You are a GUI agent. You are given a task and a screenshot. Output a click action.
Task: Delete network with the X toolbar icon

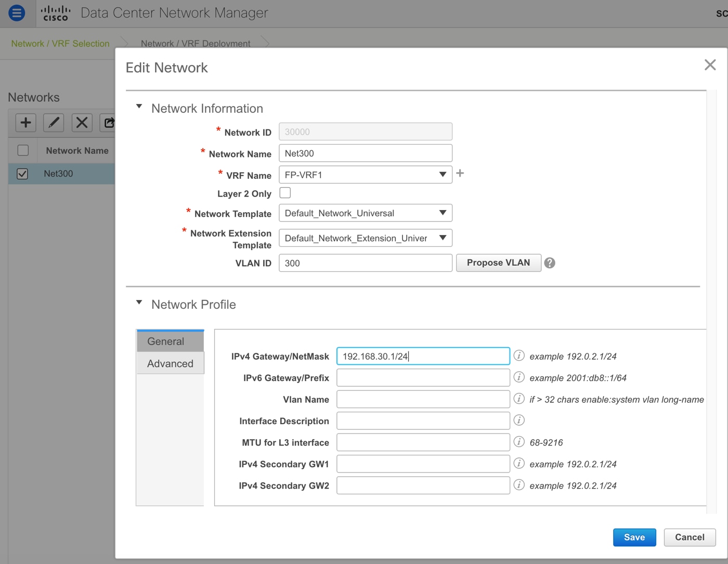coord(82,123)
